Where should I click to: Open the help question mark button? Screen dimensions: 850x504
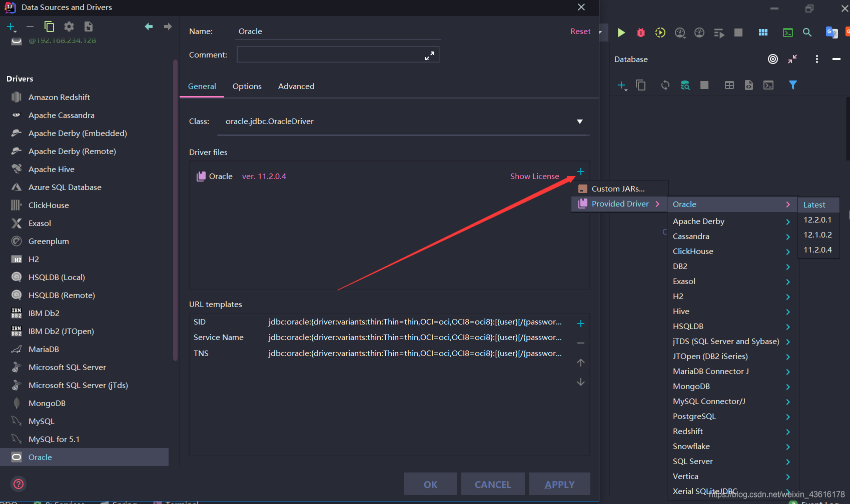19,484
